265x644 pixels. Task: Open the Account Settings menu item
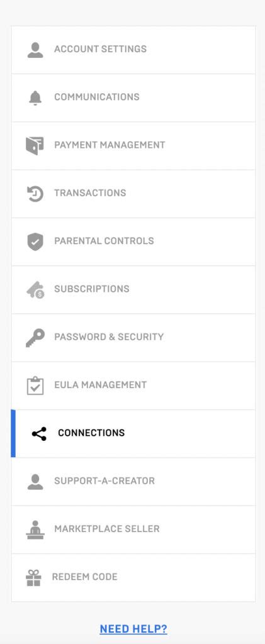133,50
